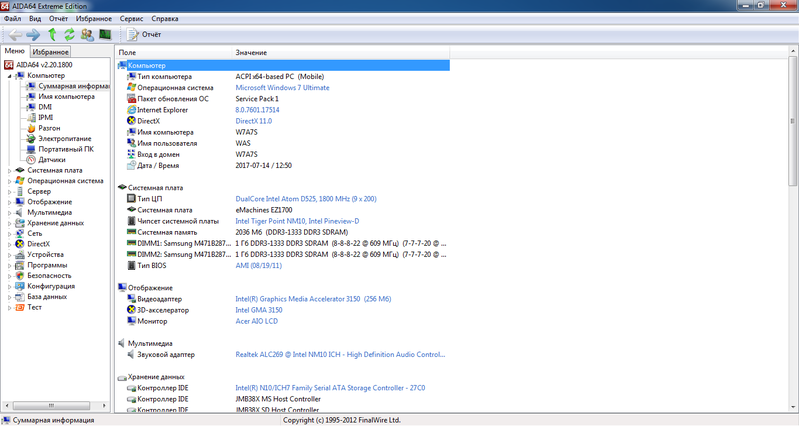This screenshot has height=426, width=799.
Task: Click the Звуковой адаптер speaker icon
Action: coord(131,355)
